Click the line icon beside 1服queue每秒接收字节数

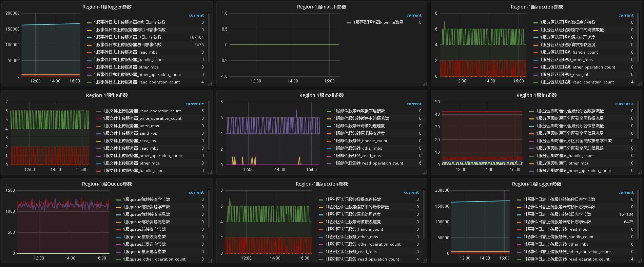(x=118, y=200)
